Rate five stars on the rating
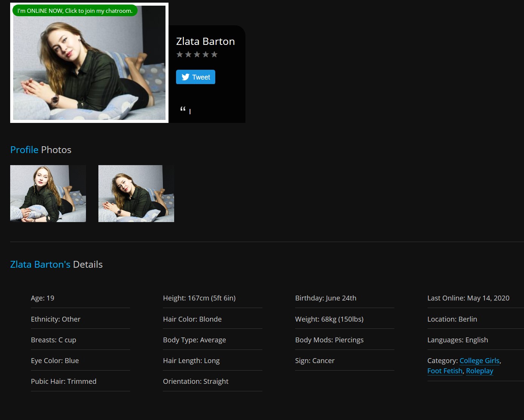 [214, 54]
